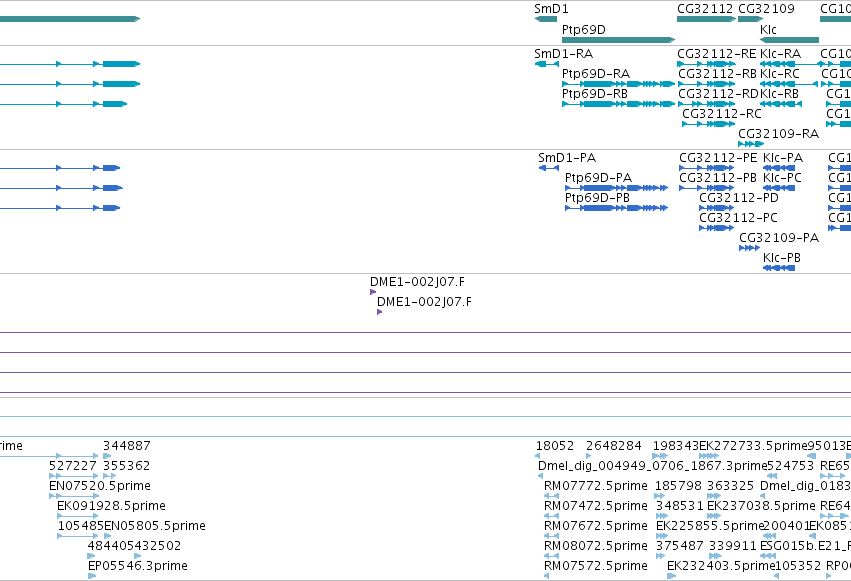Screen dimensions: 851x581
Task: Click transcript Klc-RB
Action: (x=781, y=104)
